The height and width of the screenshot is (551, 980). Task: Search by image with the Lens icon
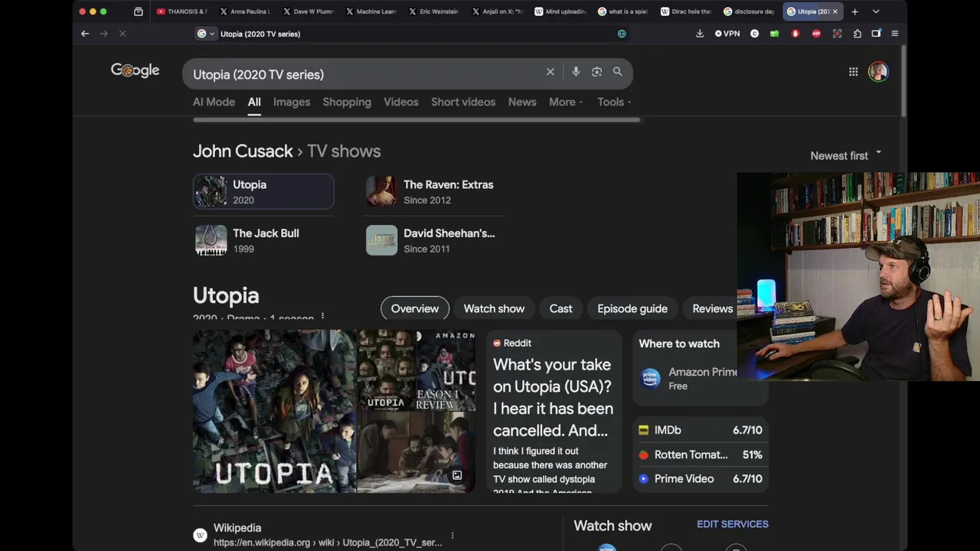(596, 72)
